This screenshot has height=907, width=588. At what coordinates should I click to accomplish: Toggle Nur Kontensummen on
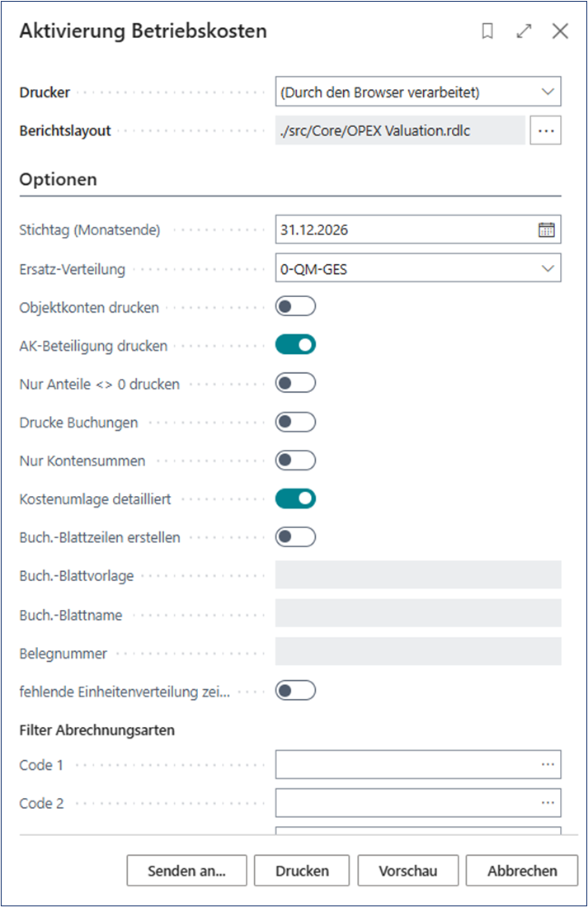click(295, 461)
